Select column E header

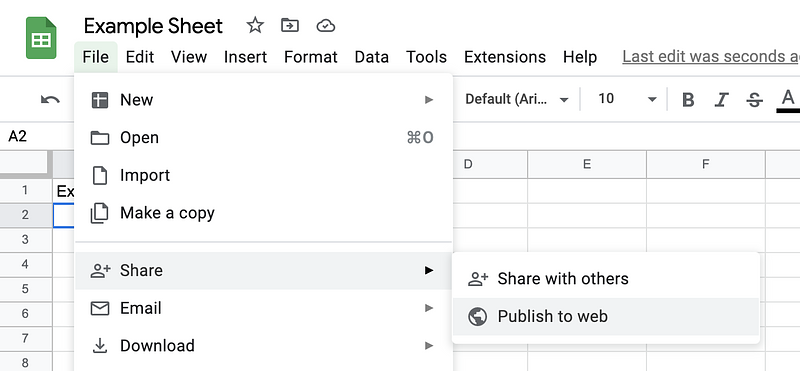(587, 164)
